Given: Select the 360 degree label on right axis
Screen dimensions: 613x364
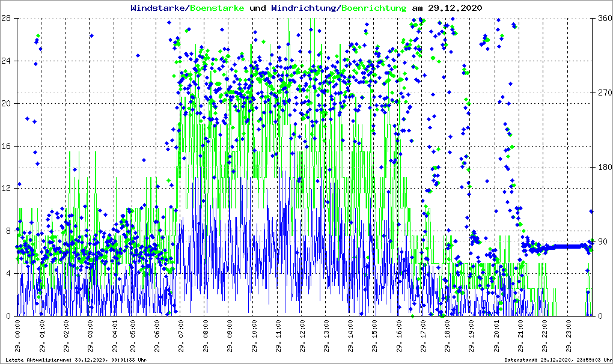Looking at the screenshot, I should (604, 18).
